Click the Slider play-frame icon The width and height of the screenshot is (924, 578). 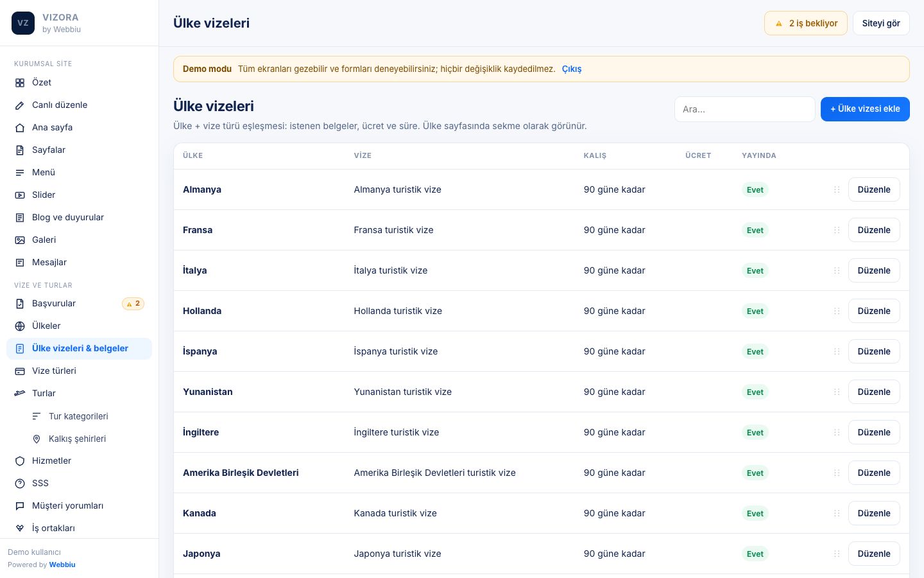pos(20,195)
